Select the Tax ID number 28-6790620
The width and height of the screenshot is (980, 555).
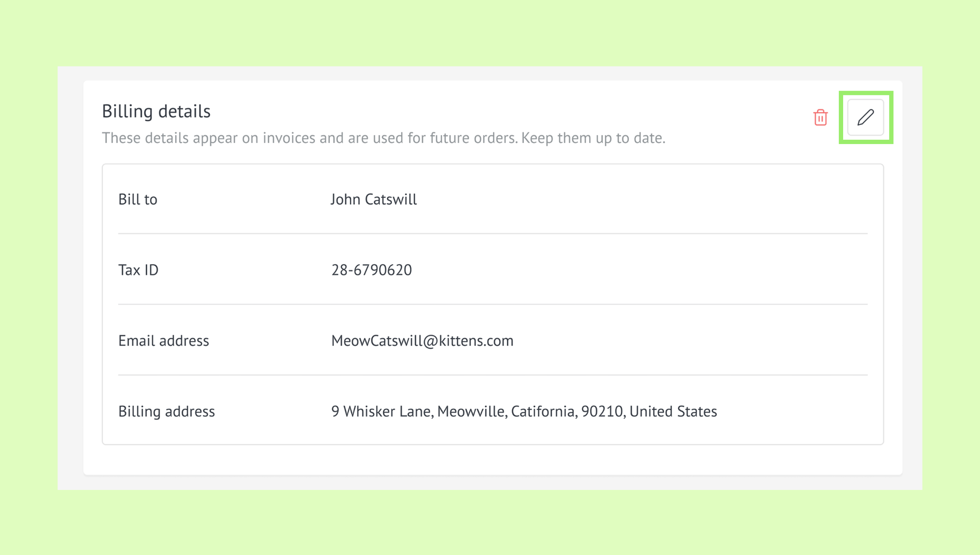[x=371, y=270]
